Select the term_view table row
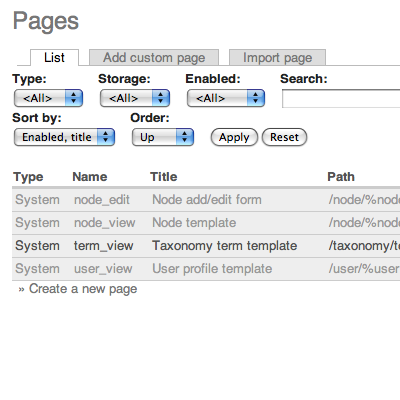The height and width of the screenshot is (400, 400). [x=206, y=246]
